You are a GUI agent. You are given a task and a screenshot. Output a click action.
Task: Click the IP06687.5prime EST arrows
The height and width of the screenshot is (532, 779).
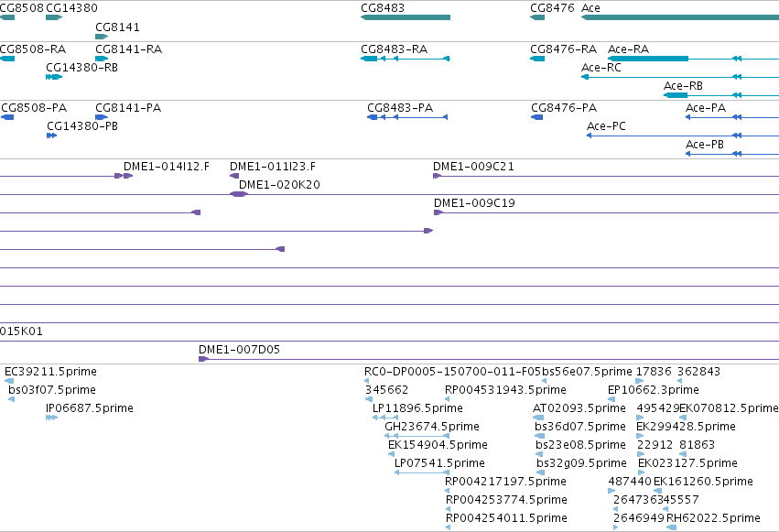(51, 418)
